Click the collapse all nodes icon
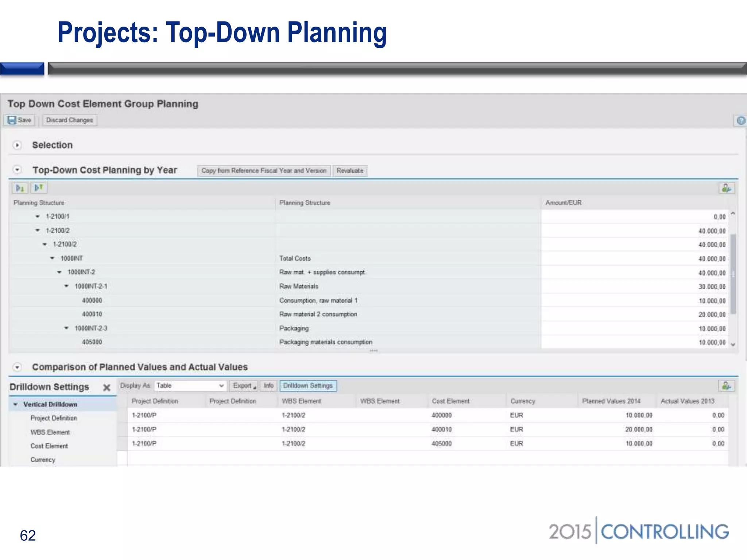The image size is (747, 560). click(x=39, y=188)
